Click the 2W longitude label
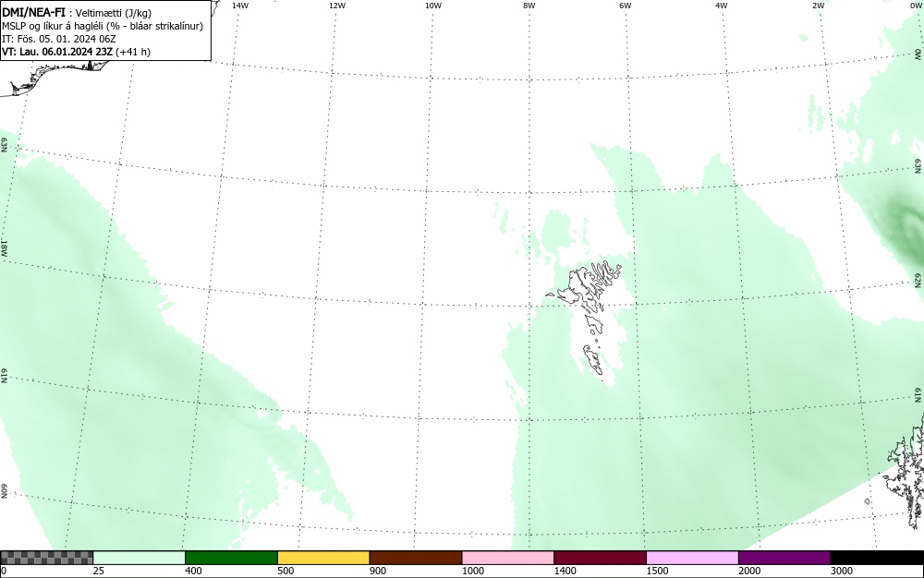The width and height of the screenshot is (924, 578). [818, 6]
